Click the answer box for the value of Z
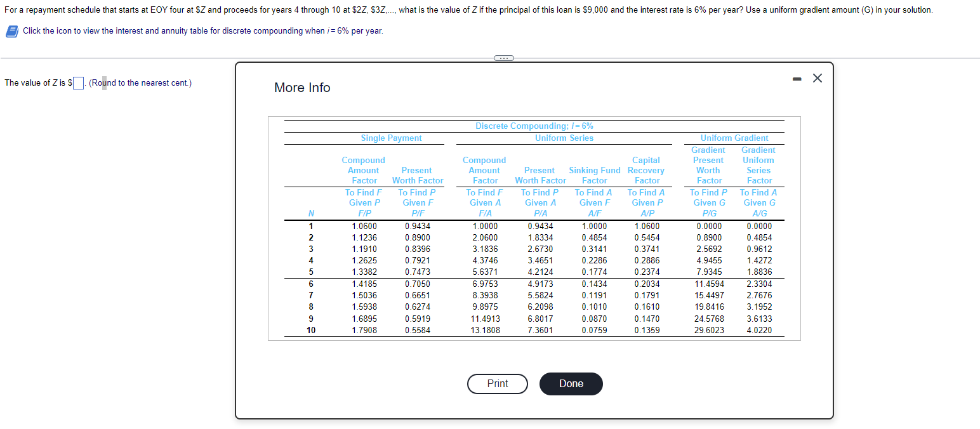980x429 pixels. tap(77, 82)
